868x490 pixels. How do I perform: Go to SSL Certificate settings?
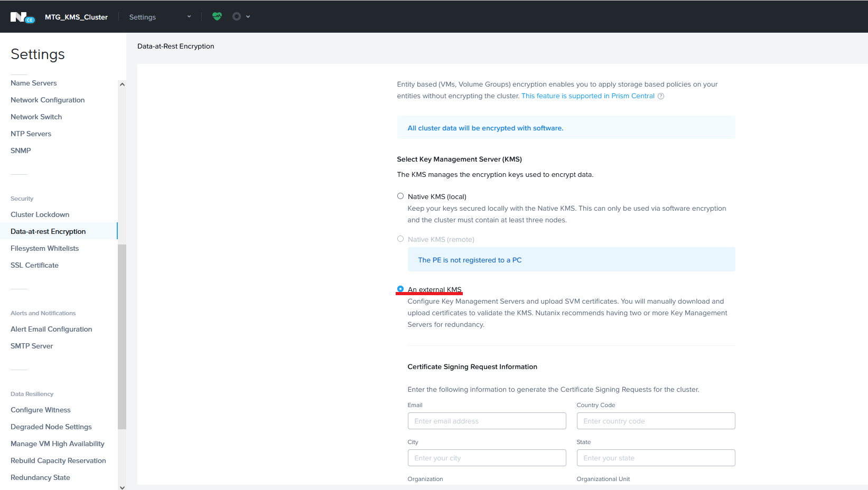pos(34,265)
